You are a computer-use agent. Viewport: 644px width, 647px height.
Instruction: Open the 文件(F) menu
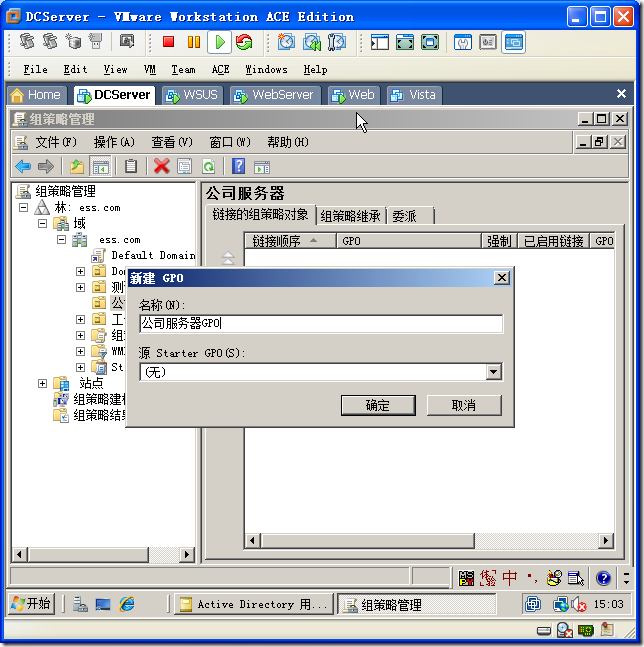pyautogui.click(x=56, y=142)
